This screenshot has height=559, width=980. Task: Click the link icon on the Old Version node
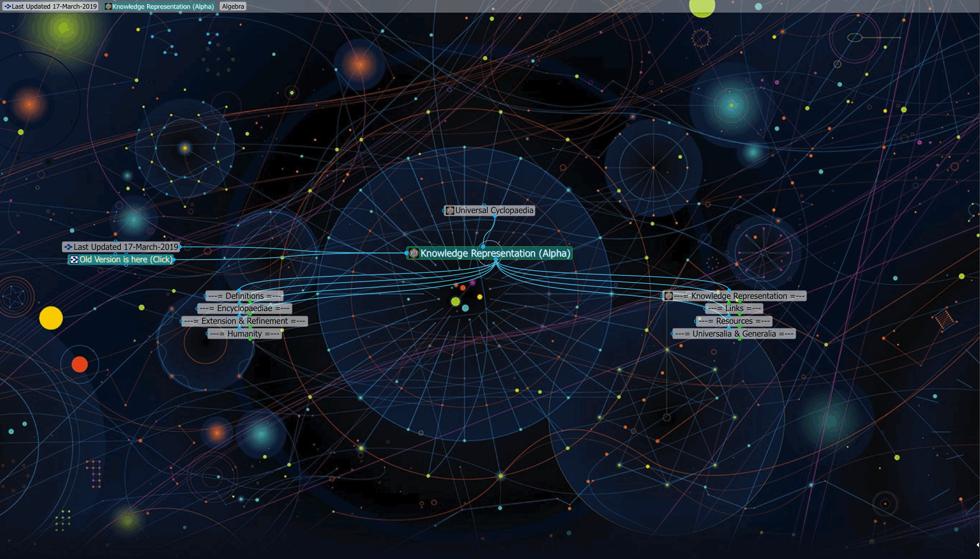click(x=74, y=260)
